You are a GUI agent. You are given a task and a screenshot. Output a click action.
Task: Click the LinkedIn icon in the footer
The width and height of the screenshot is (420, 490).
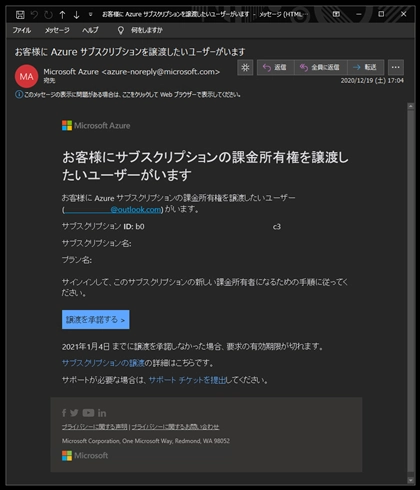click(102, 413)
